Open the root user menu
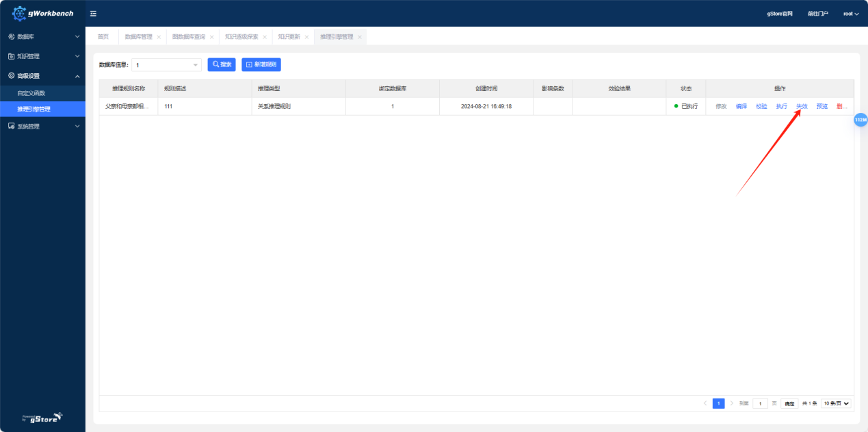Viewport: 868px width, 432px height. pos(850,14)
